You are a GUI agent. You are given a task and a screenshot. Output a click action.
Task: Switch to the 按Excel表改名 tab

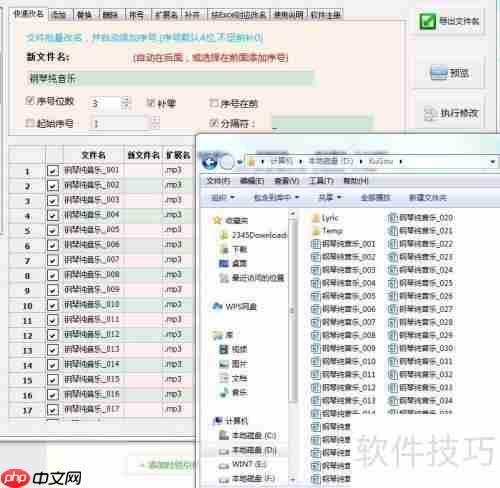pos(239,15)
